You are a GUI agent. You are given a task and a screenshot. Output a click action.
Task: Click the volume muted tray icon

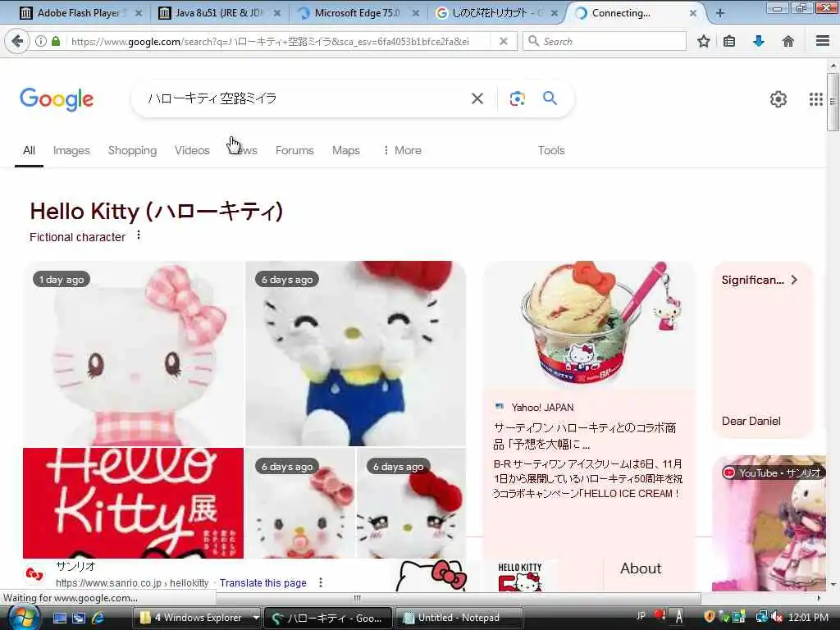(x=777, y=617)
